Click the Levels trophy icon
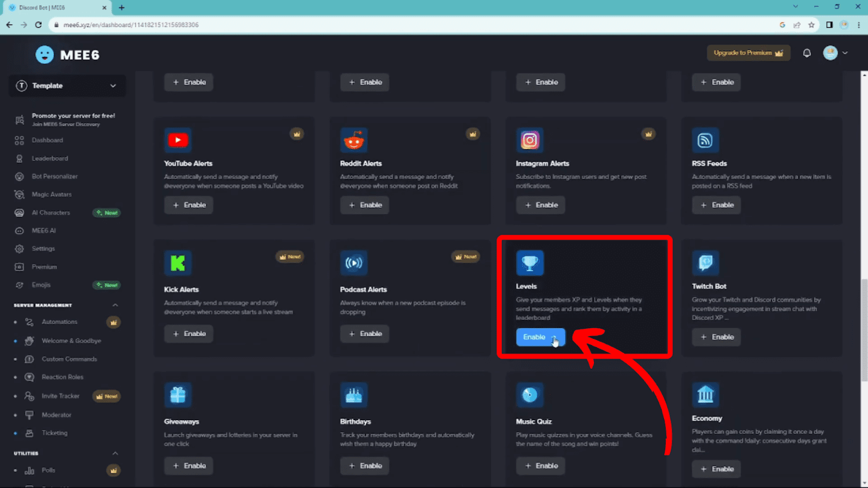Screen dimensions: 868x488 click(530, 263)
